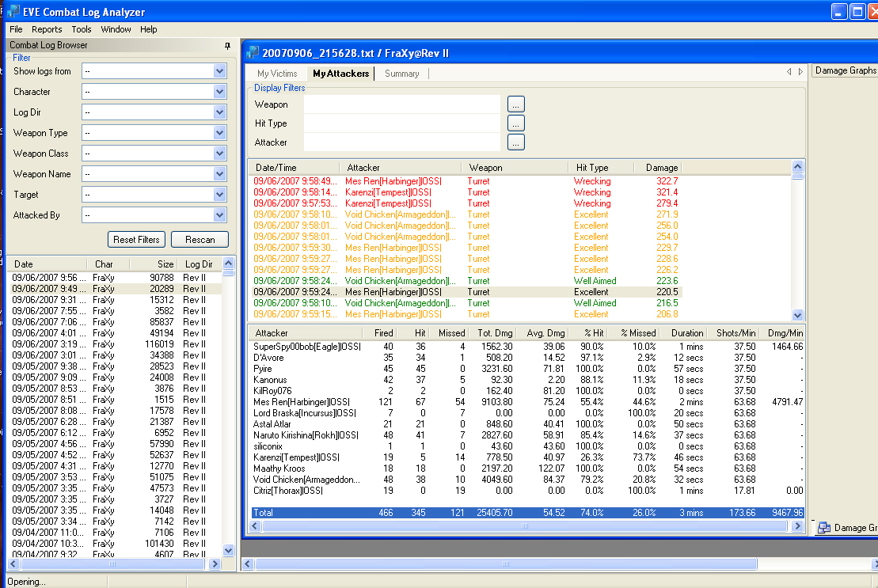Open the Hit Type filter browse button
This screenshot has height=588, width=878.
click(515, 123)
